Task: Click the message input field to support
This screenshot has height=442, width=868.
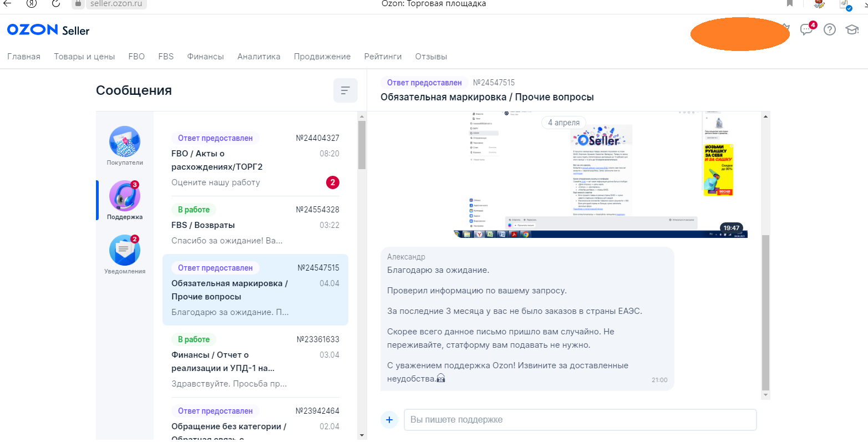Action: tap(580, 420)
